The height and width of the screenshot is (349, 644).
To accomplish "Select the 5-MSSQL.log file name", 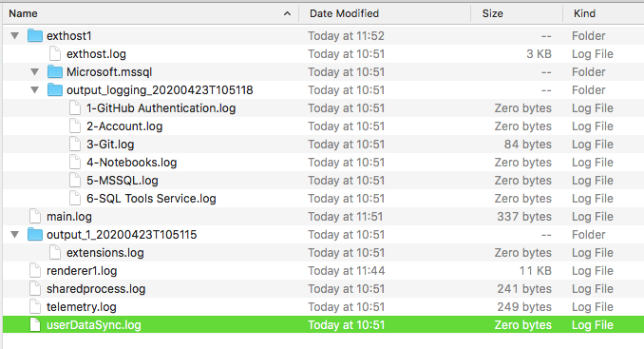I will click(122, 181).
